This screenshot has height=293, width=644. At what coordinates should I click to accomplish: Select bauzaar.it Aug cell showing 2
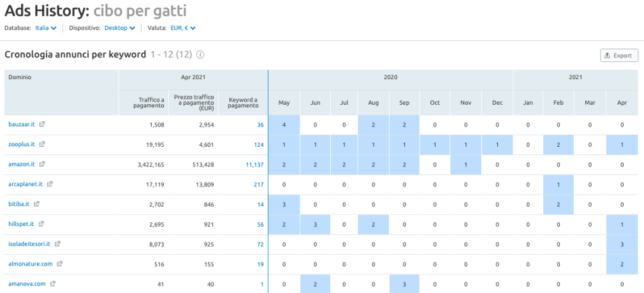373,124
